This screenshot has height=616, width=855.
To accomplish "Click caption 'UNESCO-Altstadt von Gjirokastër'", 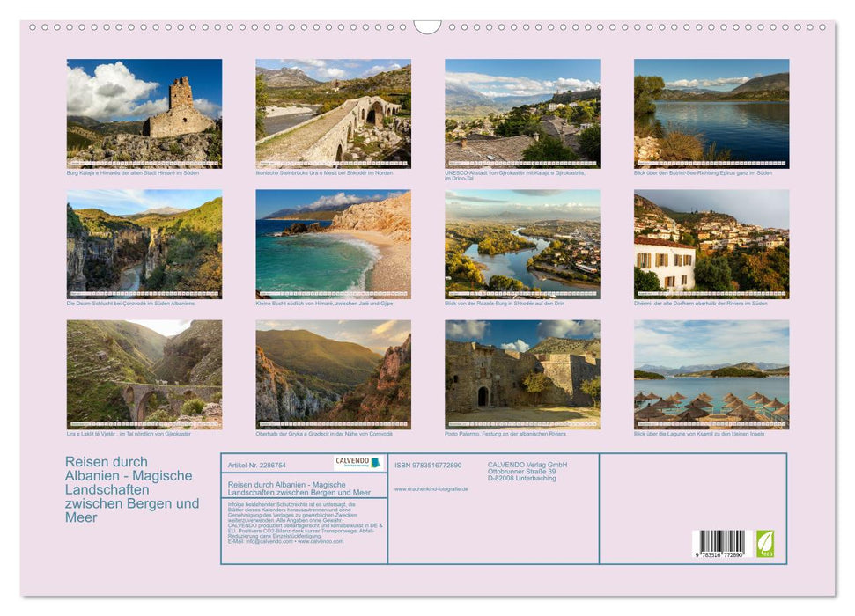I will [x=515, y=175].
